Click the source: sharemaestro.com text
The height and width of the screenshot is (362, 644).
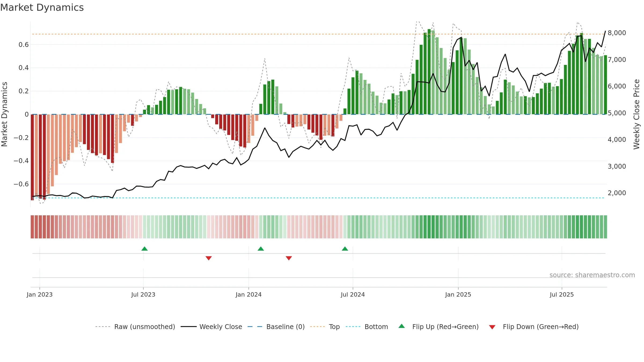pos(592,275)
